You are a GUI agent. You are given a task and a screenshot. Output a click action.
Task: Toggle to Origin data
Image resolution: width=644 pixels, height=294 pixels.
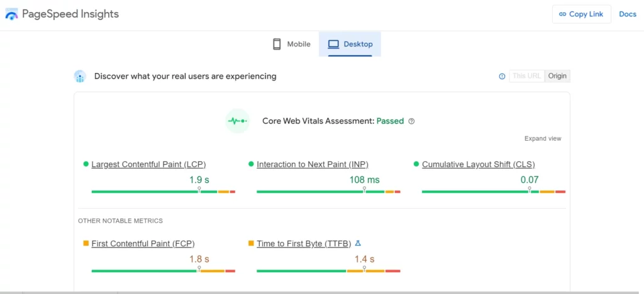coord(557,76)
